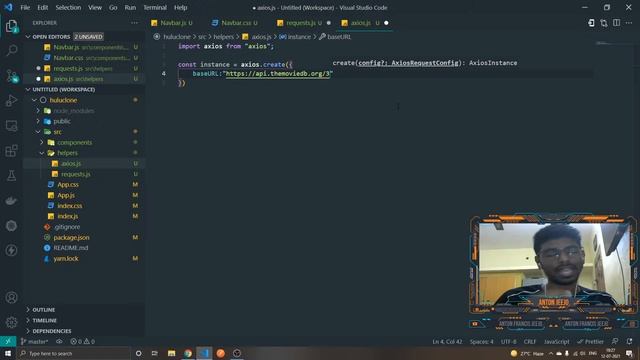The image size is (640, 360).
Task: Click the notifications bell in status bar
Action: (629, 341)
